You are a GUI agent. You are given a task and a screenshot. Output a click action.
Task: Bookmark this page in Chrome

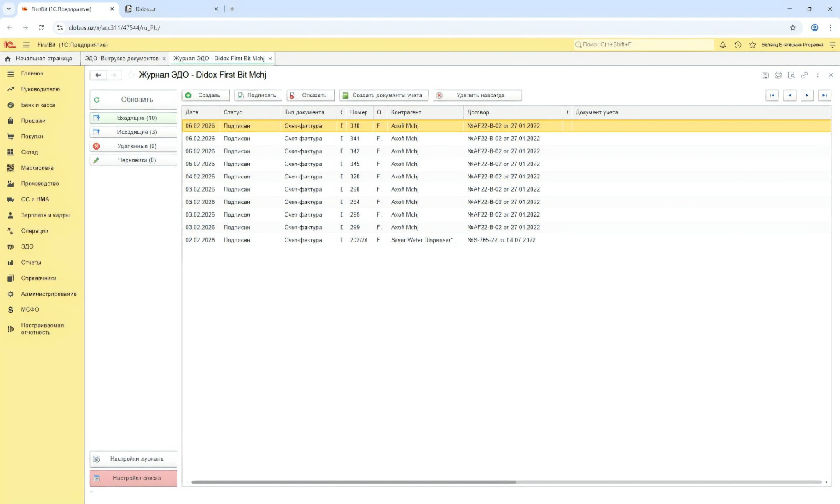point(792,27)
